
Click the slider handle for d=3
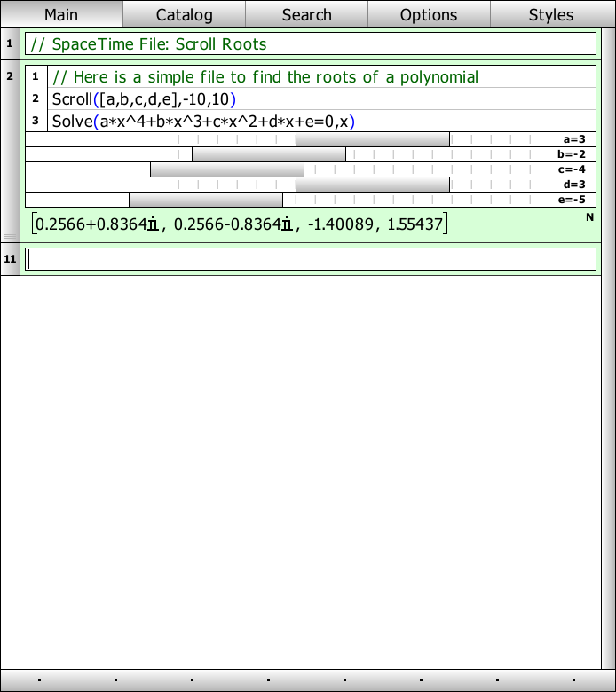[x=372, y=185]
